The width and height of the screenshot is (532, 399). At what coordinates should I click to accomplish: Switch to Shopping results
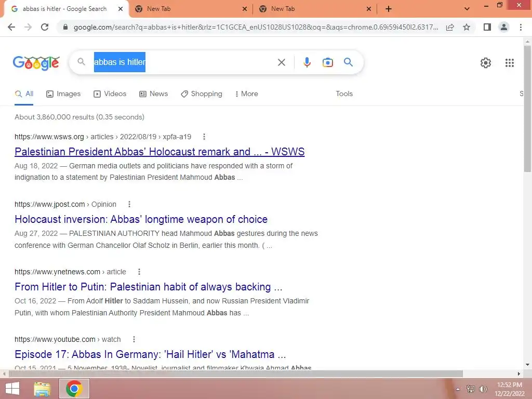coord(202,94)
